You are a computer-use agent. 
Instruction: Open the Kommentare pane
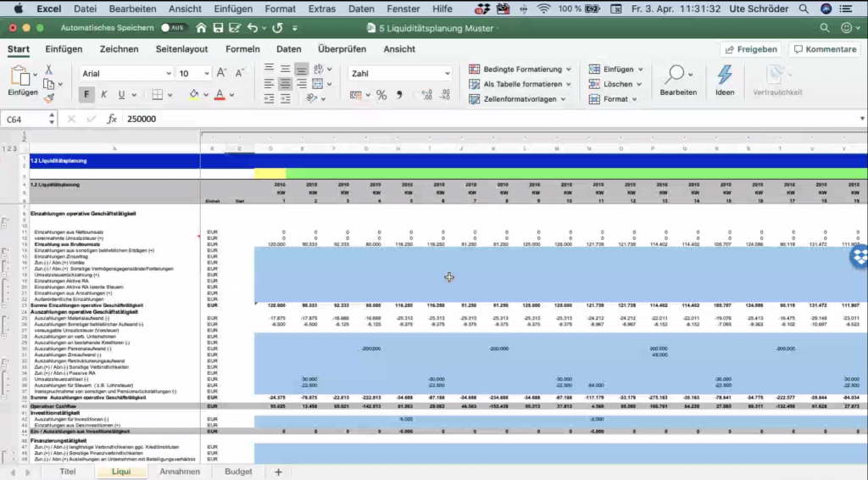click(x=825, y=49)
